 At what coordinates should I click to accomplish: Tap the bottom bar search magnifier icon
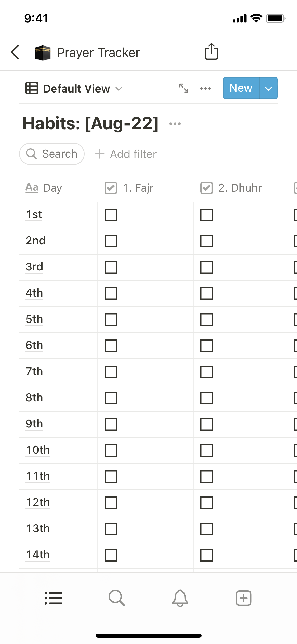(x=117, y=598)
